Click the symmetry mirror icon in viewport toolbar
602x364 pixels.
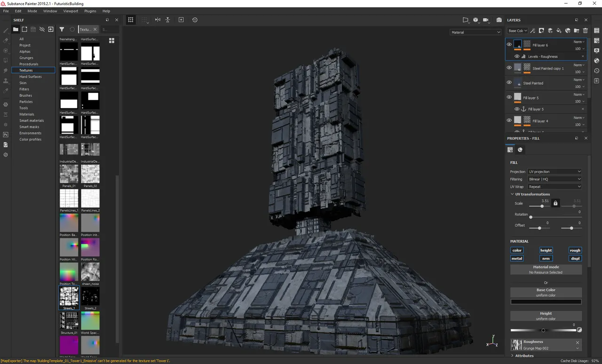158,20
